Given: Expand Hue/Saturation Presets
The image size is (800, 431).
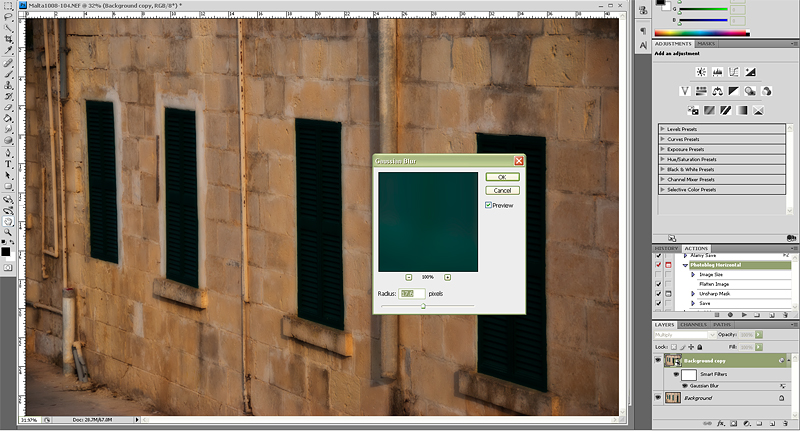Looking at the screenshot, I should (x=663, y=159).
